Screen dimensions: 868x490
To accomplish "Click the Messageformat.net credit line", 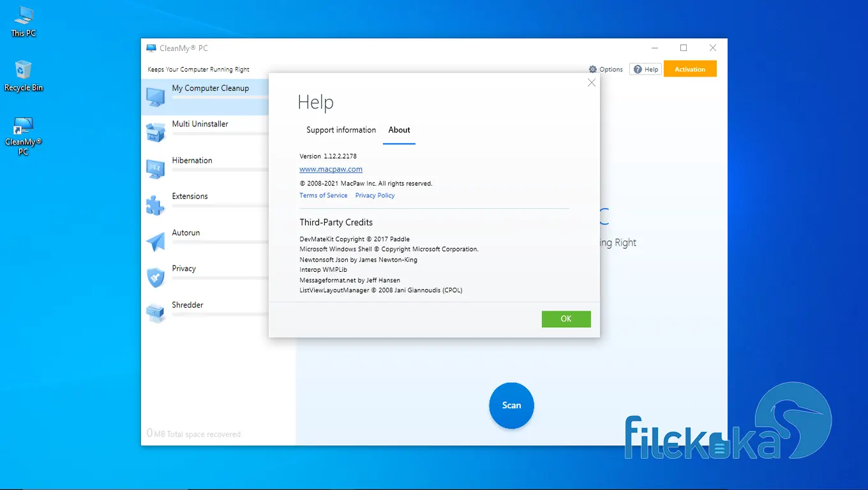I will [x=350, y=280].
